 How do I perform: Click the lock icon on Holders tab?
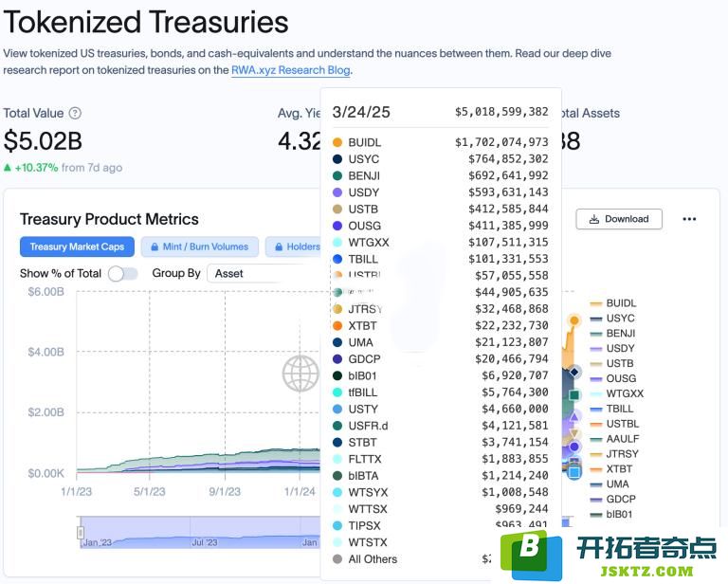pos(279,247)
